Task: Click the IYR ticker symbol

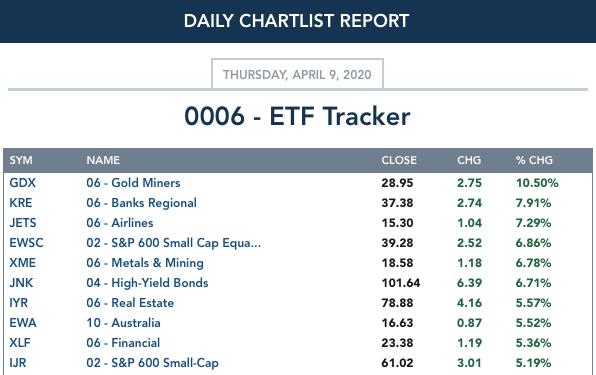Action: (19, 303)
